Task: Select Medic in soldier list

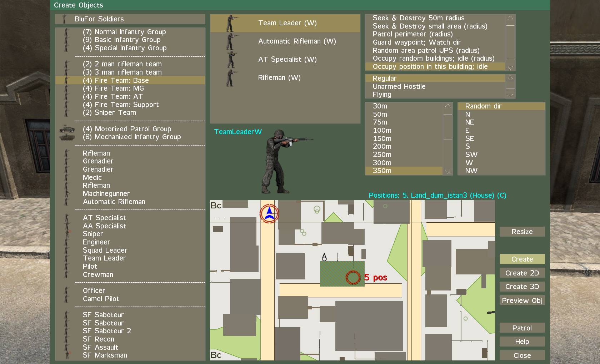Action: (130, 177)
